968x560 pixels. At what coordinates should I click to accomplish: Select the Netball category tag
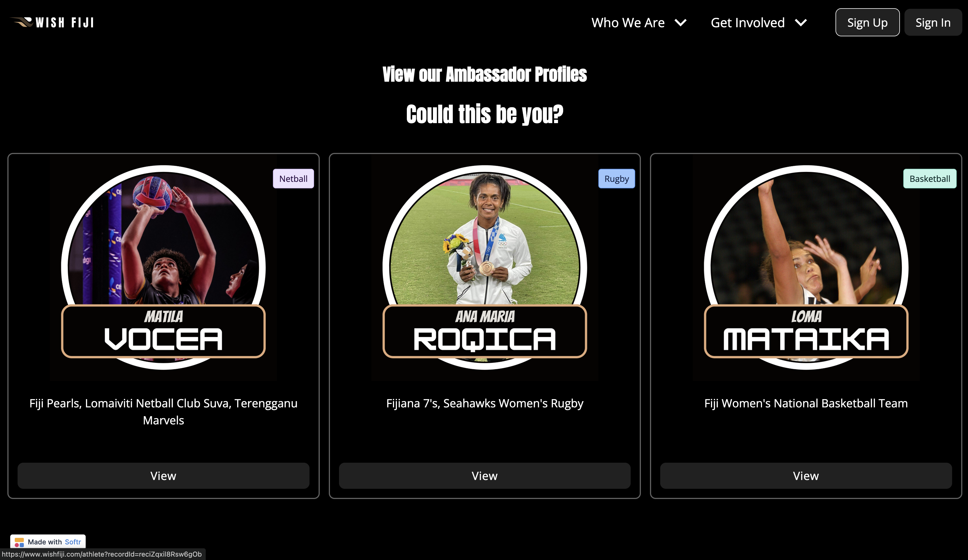pos(293,179)
